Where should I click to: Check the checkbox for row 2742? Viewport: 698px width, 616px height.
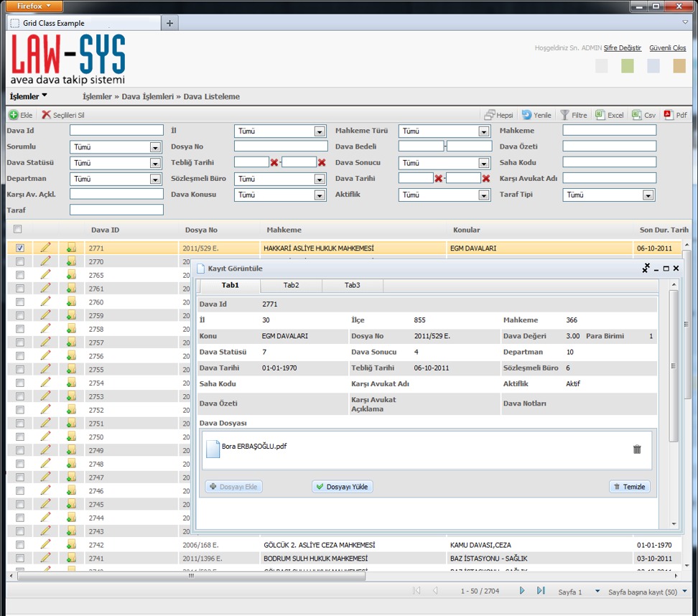pos(20,544)
